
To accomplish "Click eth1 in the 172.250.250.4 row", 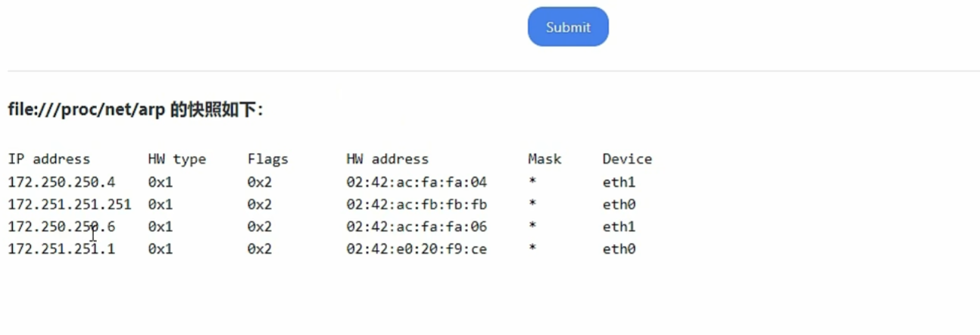I will (x=619, y=182).
